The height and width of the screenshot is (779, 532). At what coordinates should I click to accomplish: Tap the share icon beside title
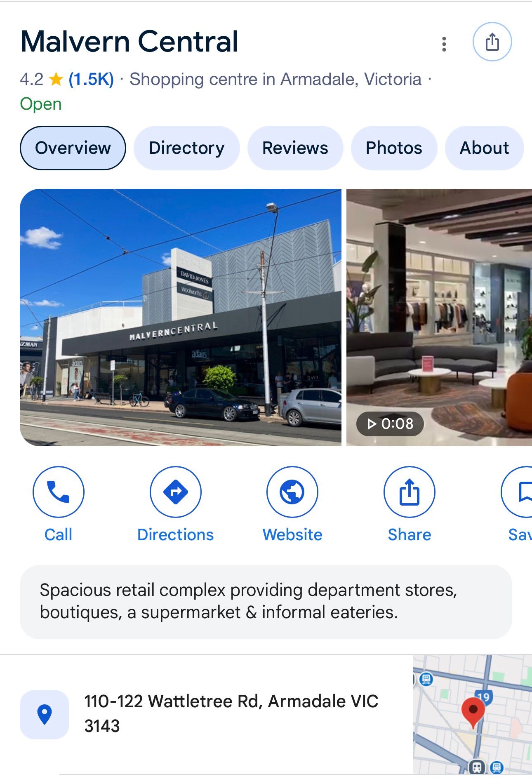coord(492,42)
